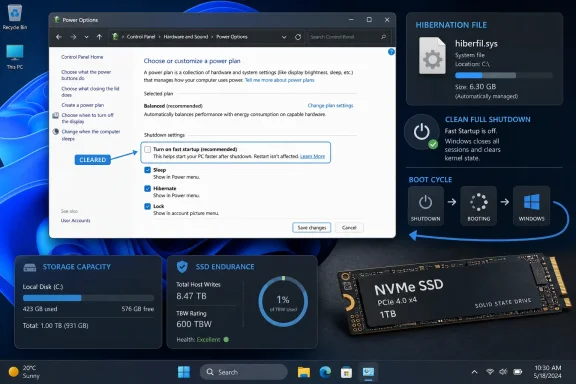Screen dimensions: 576x384
Task: Open Microsoft Store from the taskbar
Action: pos(346,372)
